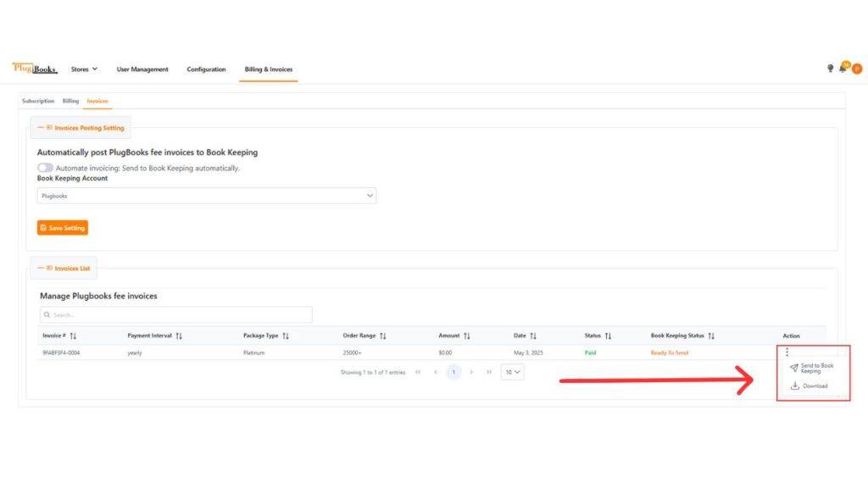The image size is (868, 488).
Task: Open the entries-per-page dropdown
Action: (x=512, y=372)
